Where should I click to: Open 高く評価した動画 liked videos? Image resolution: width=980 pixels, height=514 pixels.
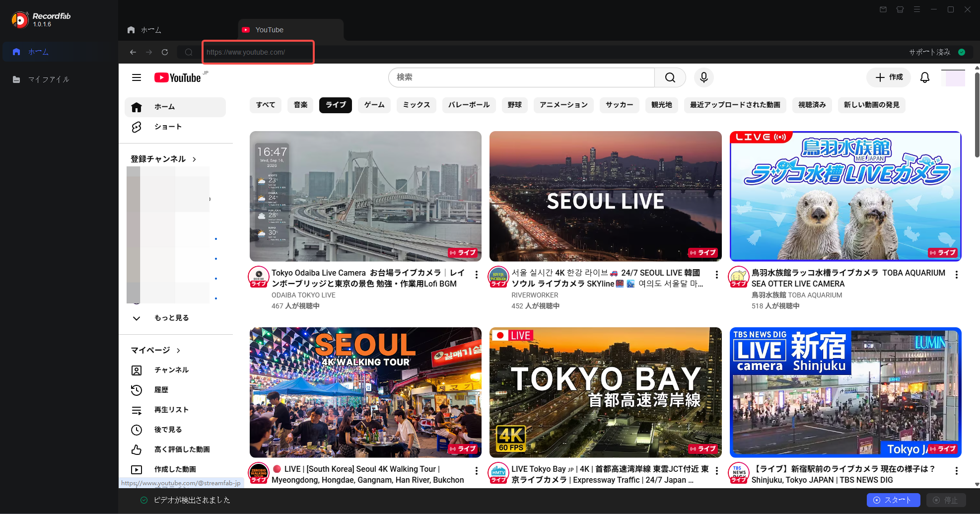[175, 449]
